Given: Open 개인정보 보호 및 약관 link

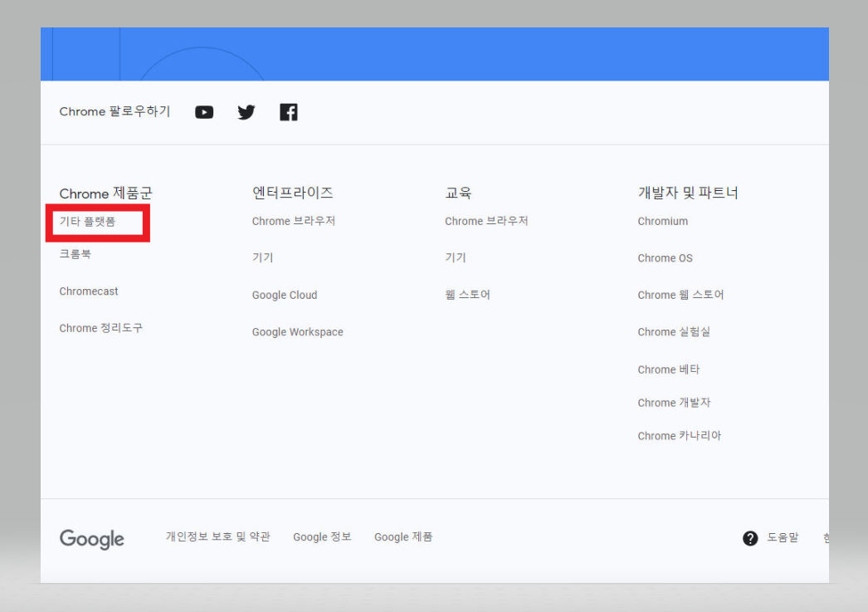Looking at the screenshot, I should [218, 536].
